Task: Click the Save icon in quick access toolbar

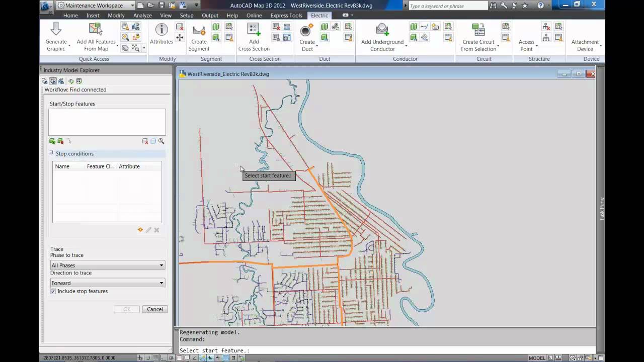Action: tap(162, 6)
